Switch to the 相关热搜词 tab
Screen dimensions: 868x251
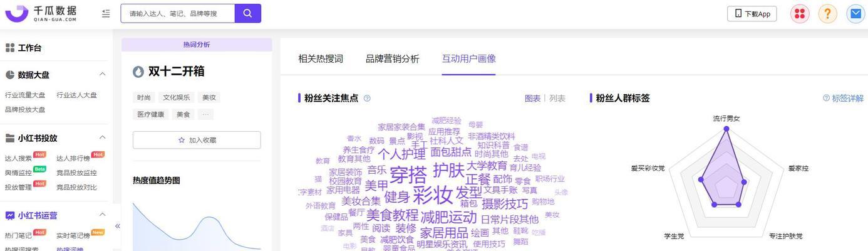pyautogui.click(x=321, y=58)
